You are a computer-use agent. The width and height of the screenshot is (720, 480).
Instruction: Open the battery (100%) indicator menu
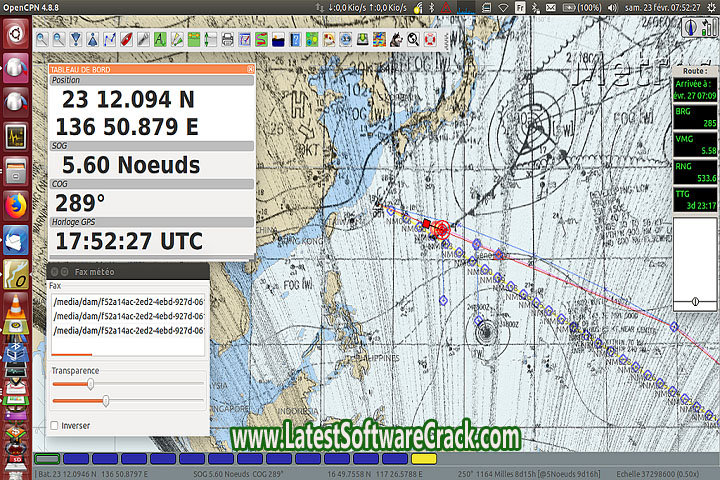588,7
